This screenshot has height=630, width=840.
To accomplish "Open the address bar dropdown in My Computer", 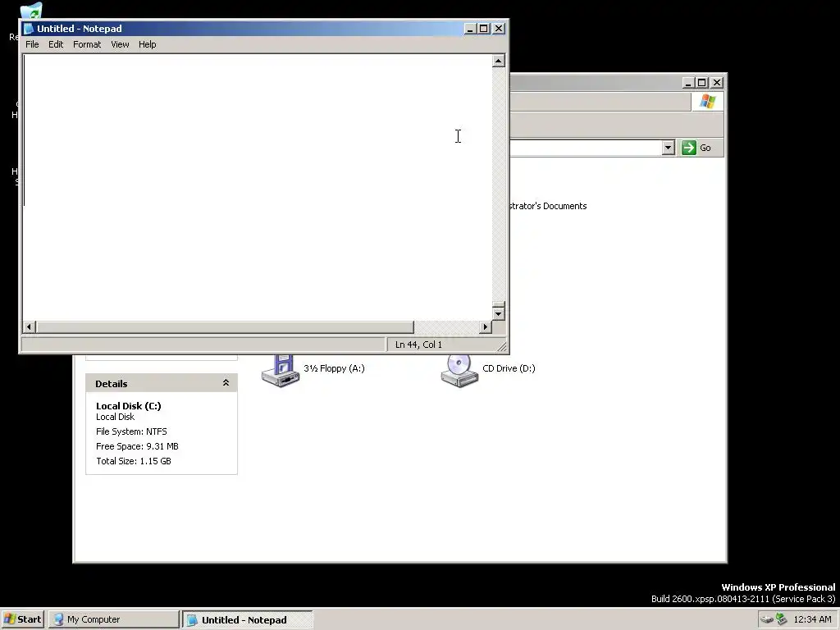I will pos(668,148).
